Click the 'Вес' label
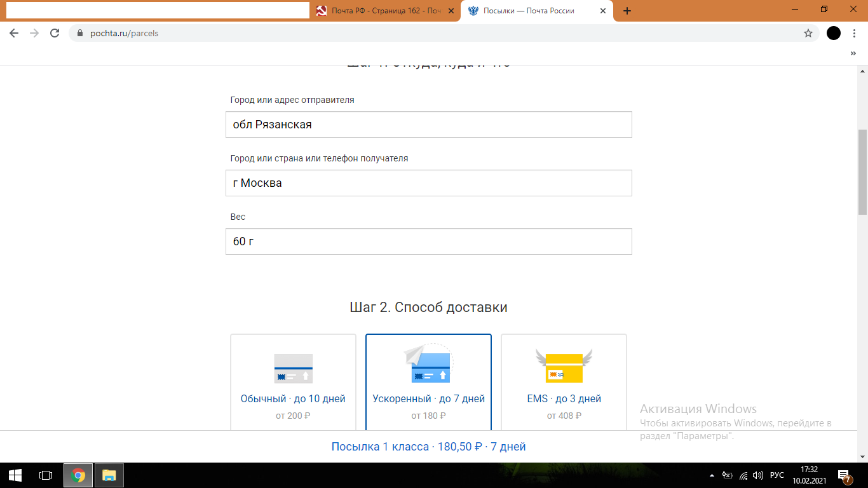Screen dimensions: 868x488 click(238, 217)
